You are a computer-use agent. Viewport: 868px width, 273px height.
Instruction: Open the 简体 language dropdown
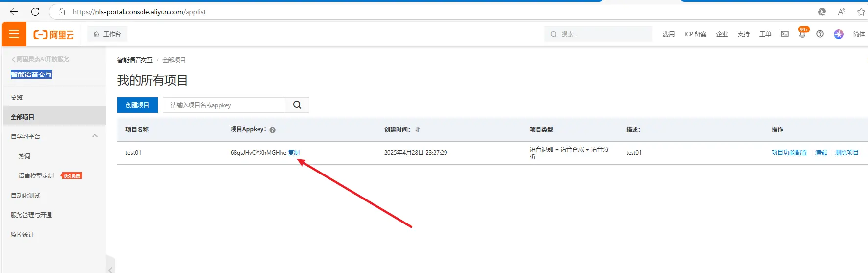point(859,34)
